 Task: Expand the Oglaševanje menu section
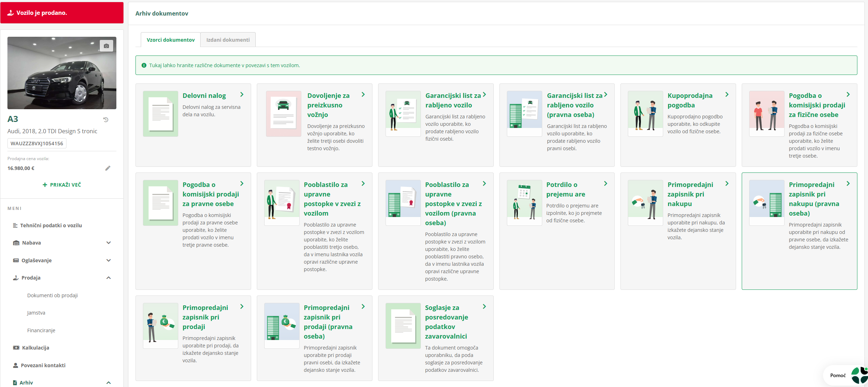click(x=109, y=260)
